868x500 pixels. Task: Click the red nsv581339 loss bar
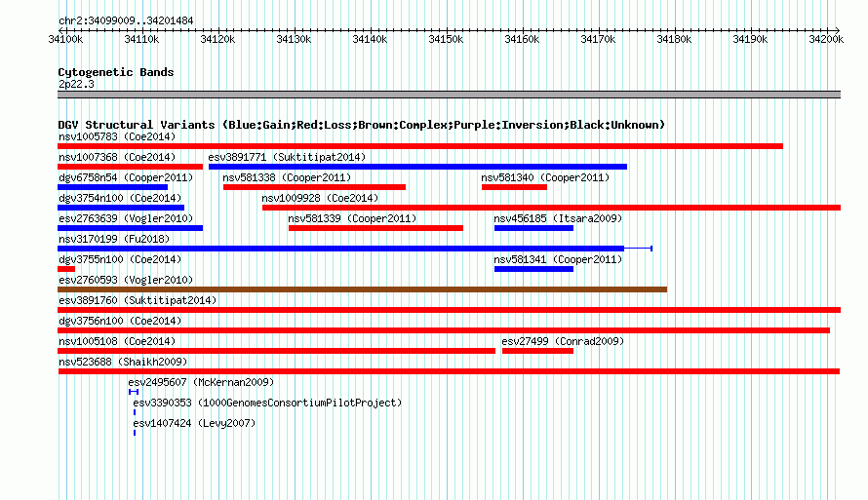[x=375, y=228]
